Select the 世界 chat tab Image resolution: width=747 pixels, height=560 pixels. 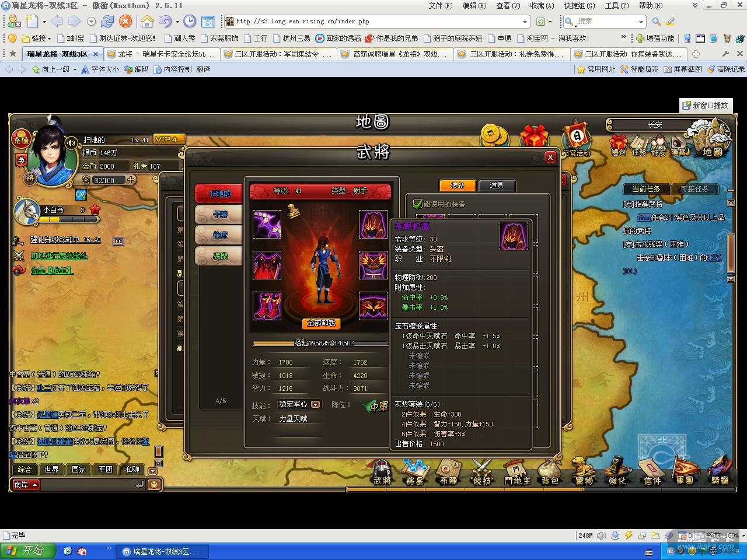click(51, 469)
